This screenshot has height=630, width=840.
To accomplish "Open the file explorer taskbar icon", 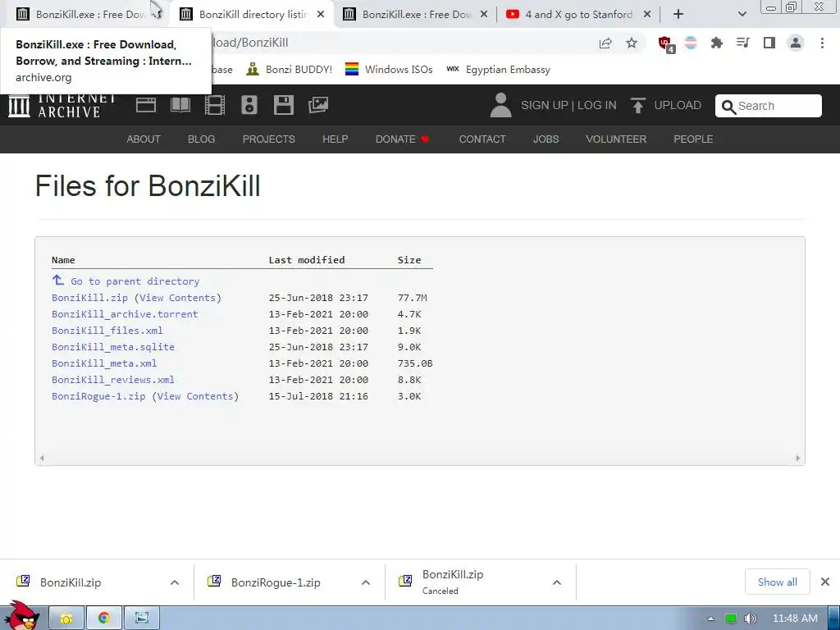I will click(66, 618).
